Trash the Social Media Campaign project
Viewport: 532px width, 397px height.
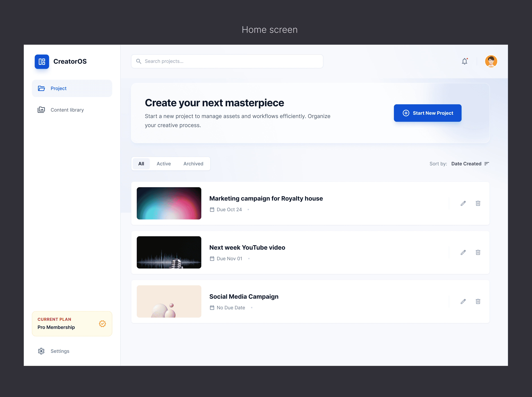point(478,301)
